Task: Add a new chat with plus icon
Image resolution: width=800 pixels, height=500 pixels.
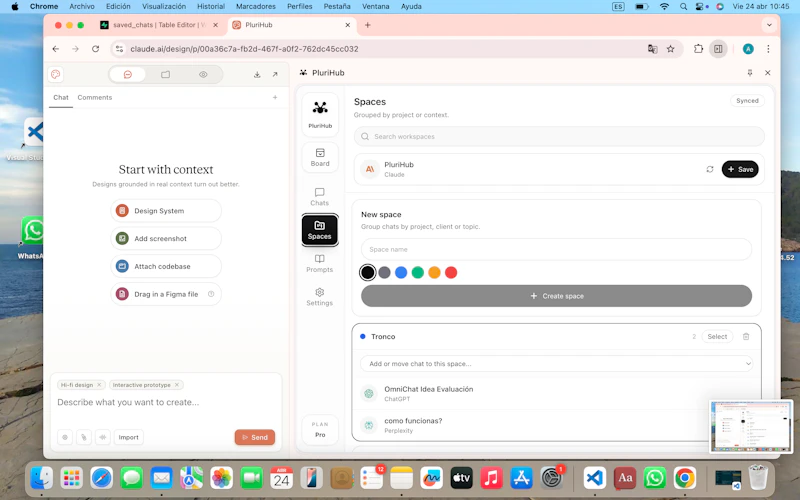Action: pyautogui.click(x=275, y=97)
